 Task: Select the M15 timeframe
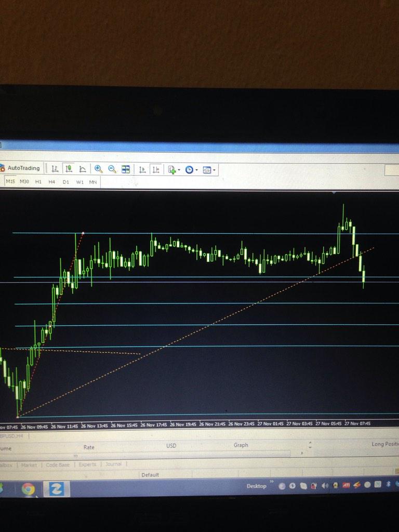point(10,181)
